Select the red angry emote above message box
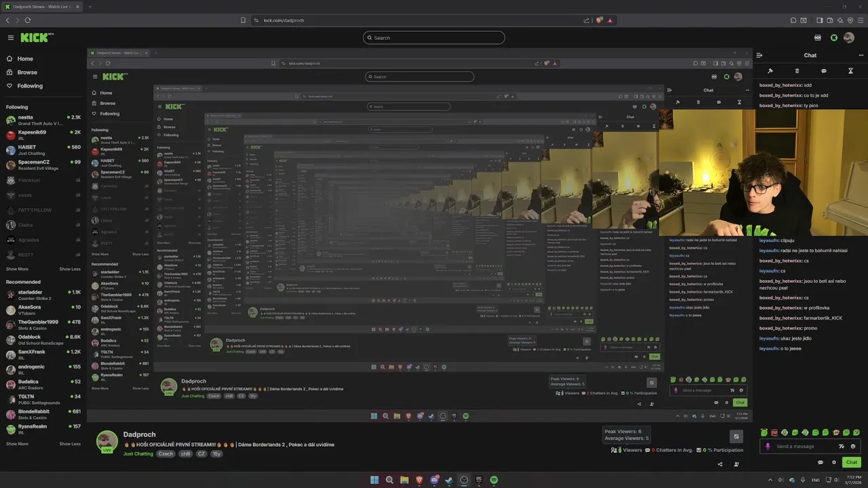Image resolution: width=868 pixels, height=488 pixels. point(774,432)
